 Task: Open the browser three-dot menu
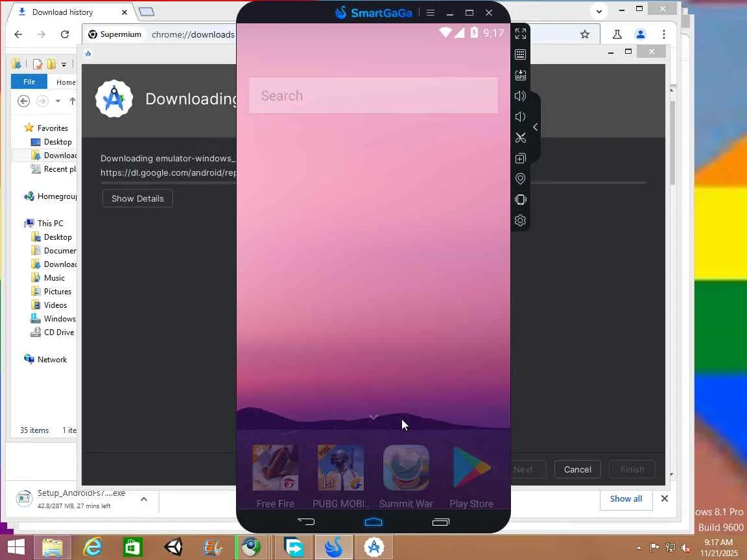(x=663, y=34)
